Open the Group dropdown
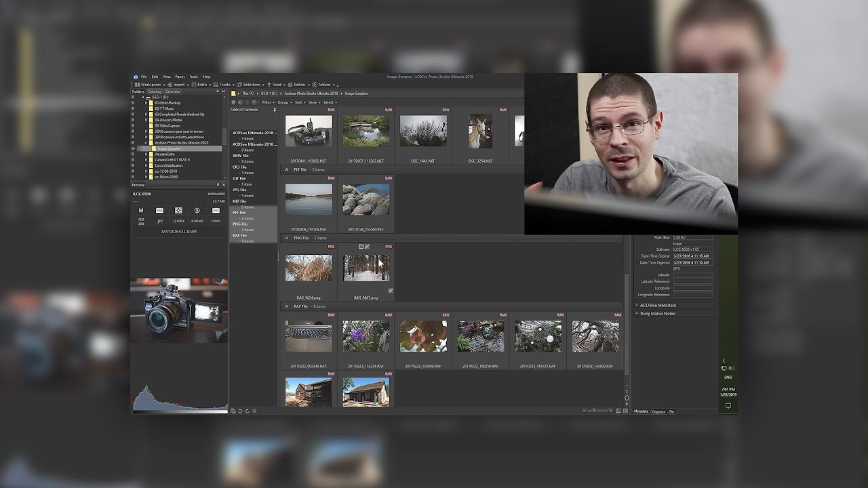Screen dimensions: 868x488 [x=284, y=102]
